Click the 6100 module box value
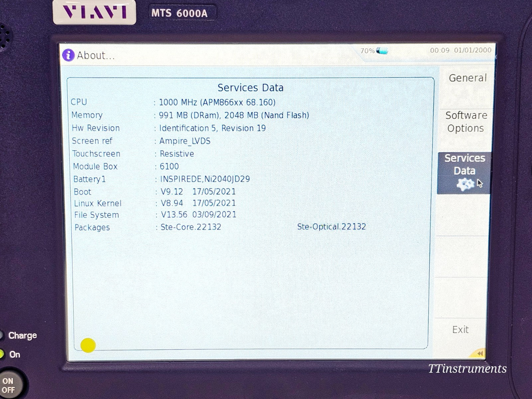532x399 pixels. click(x=169, y=167)
